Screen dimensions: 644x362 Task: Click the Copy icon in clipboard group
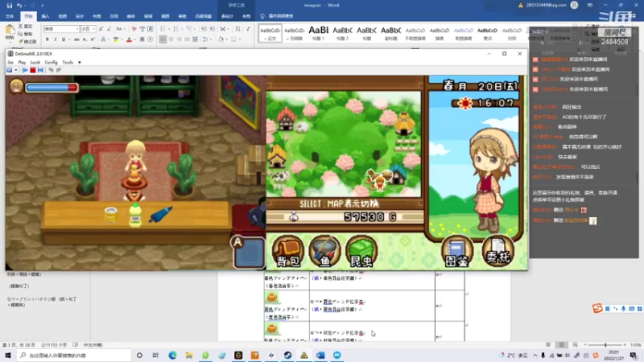tap(21, 34)
